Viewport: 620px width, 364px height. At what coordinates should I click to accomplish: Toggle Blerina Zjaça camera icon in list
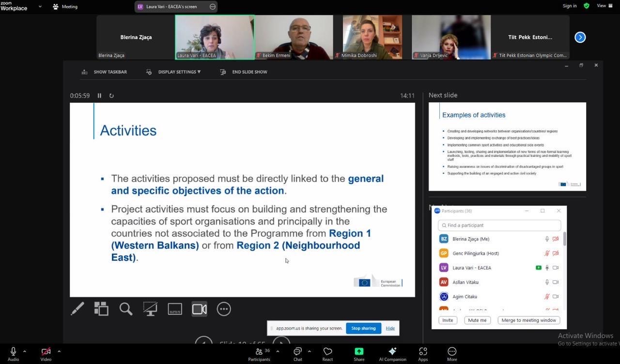556,239
